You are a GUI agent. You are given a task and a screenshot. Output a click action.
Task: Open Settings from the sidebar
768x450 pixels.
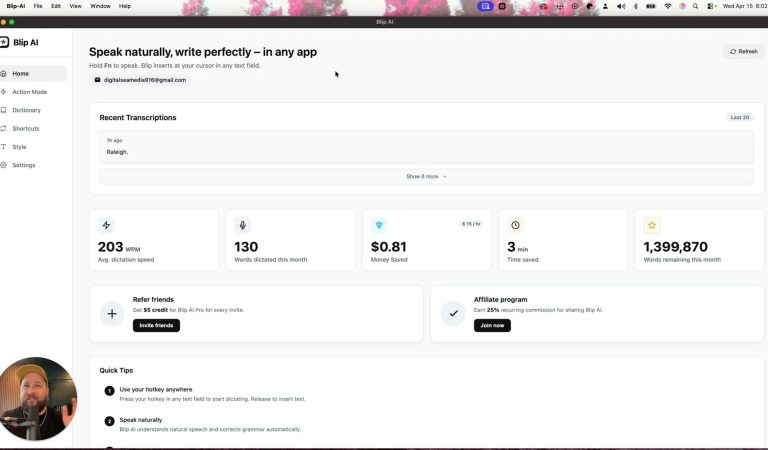23,165
